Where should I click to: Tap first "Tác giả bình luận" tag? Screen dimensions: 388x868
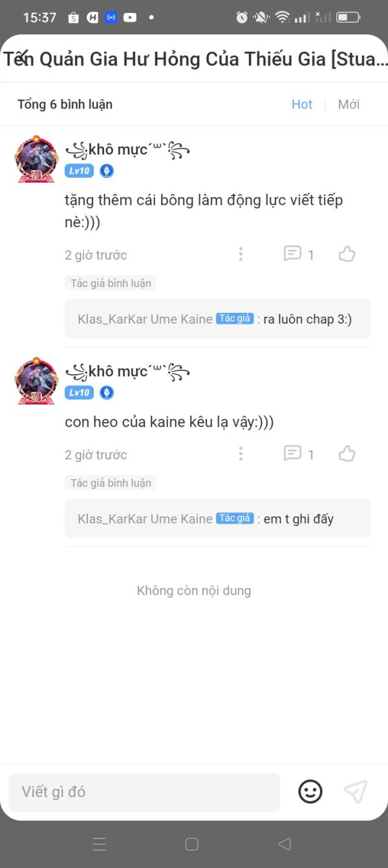pyautogui.click(x=111, y=283)
